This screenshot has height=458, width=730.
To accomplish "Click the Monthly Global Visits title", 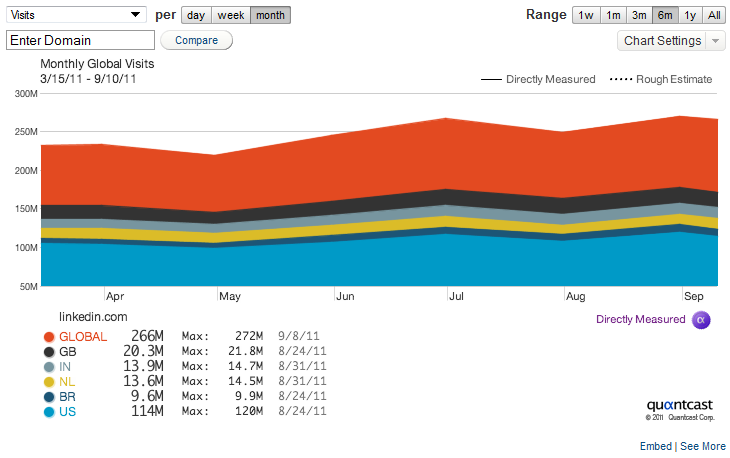I will pyautogui.click(x=97, y=64).
